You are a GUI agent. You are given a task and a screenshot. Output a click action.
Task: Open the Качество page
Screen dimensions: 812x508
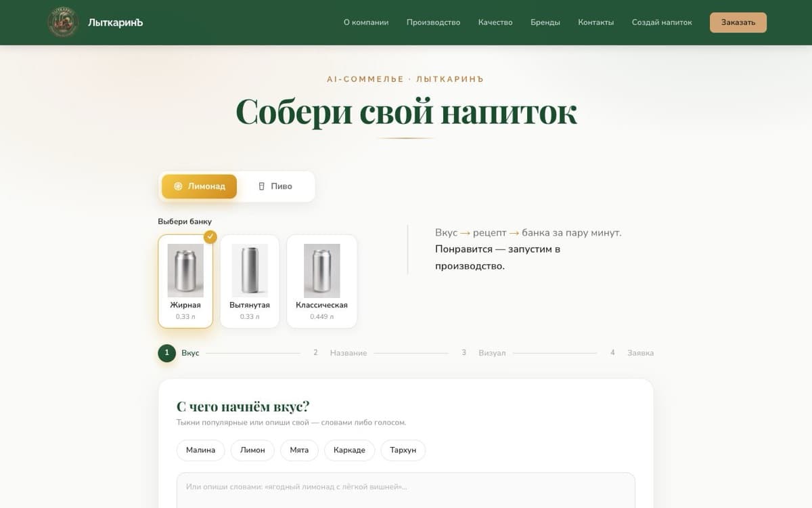pyautogui.click(x=495, y=22)
